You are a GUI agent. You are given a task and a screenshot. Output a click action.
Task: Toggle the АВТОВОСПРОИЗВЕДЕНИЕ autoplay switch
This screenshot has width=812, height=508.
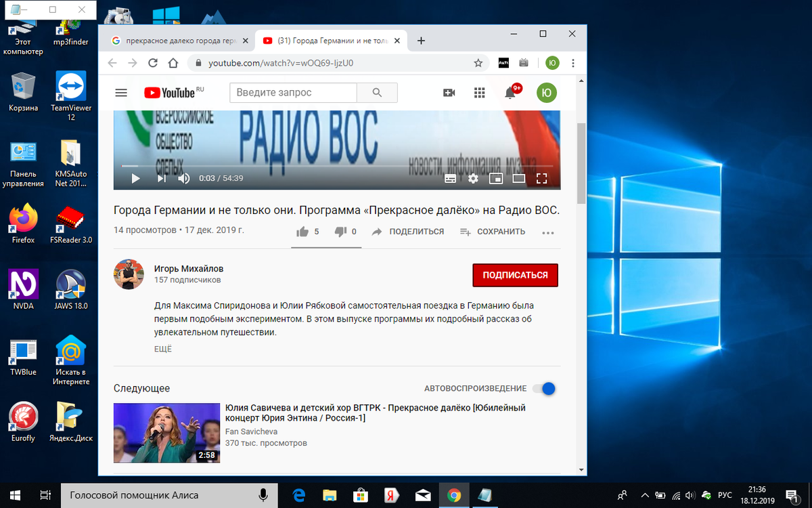(x=544, y=389)
